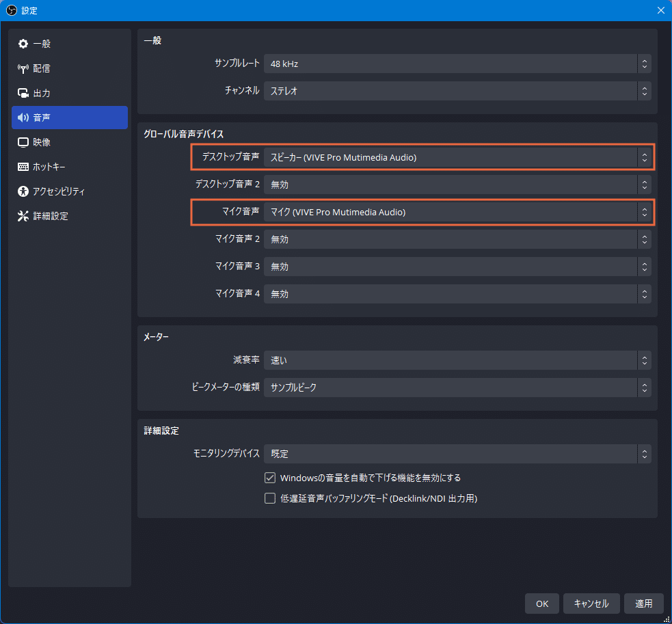This screenshot has height=624, width=672.
Task: Click the メーター section heading
Action: tap(156, 337)
